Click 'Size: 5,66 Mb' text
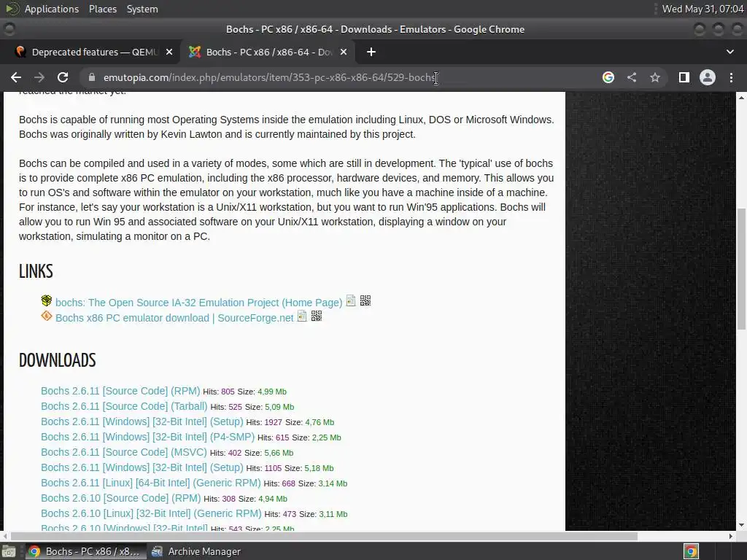This screenshot has height=560, width=747. (269, 452)
